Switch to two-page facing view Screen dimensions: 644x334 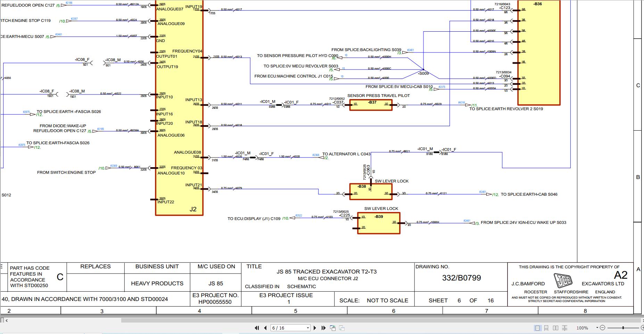coord(556,328)
